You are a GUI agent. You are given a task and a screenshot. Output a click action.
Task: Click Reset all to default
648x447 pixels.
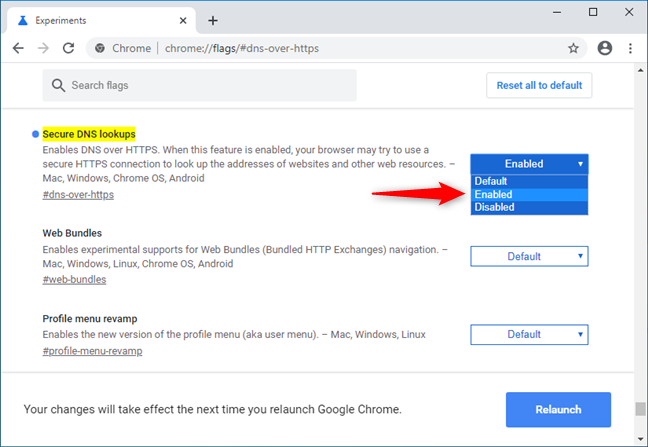click(x=539, y=86)
